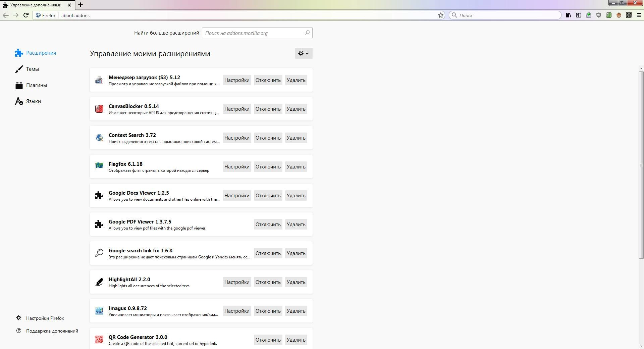The height and width of the screenshot is (349, 644).
Task: Click the HighlightAll marker icon
Action: [x=99, y=282]
